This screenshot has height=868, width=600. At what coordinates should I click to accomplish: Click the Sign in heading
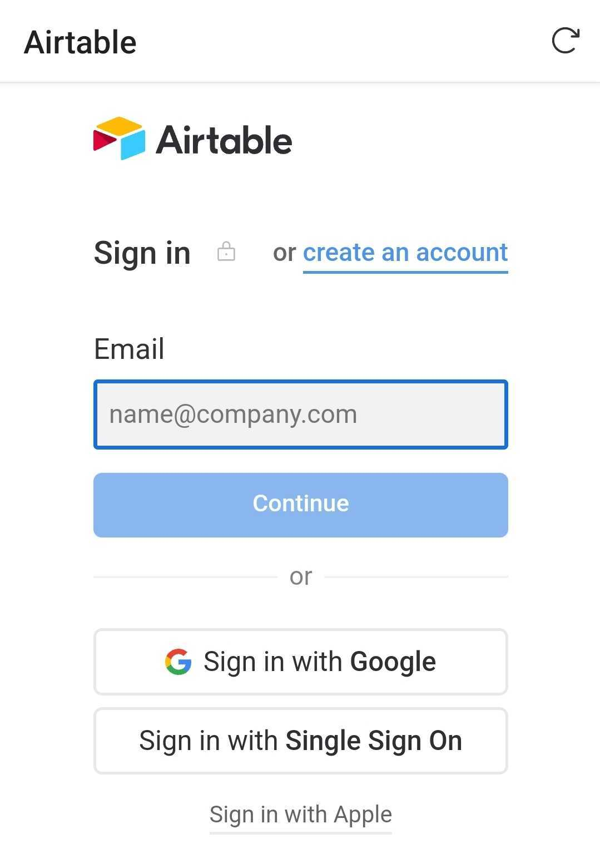(142, 253)
